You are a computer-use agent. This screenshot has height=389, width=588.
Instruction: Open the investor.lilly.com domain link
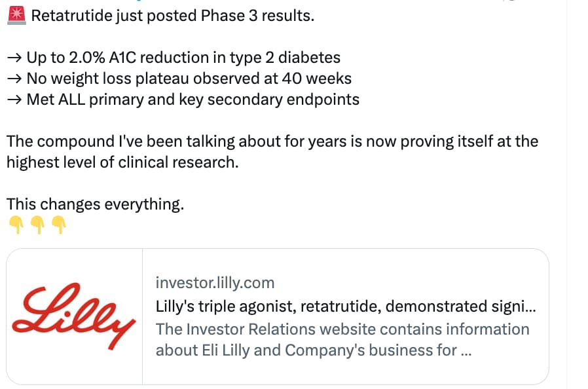tap(215, 283)
